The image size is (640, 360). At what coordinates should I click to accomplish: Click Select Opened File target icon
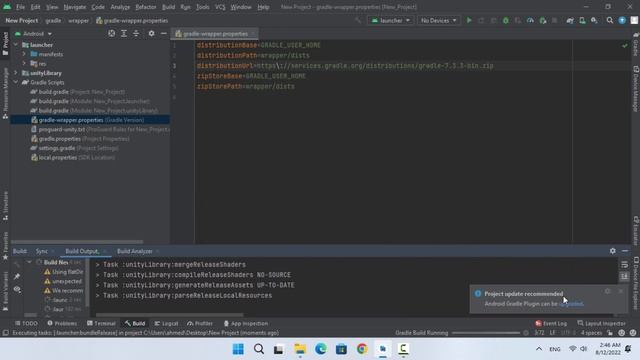[111, 33]
